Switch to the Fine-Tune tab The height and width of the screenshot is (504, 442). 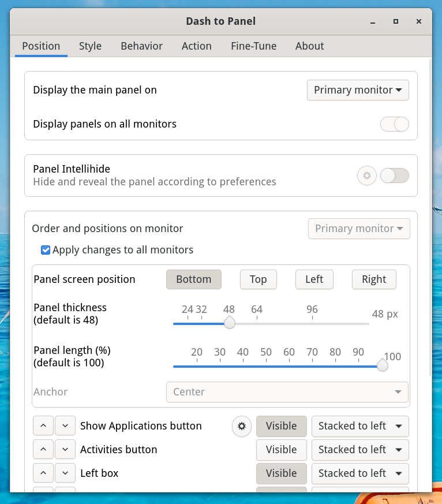253,46
